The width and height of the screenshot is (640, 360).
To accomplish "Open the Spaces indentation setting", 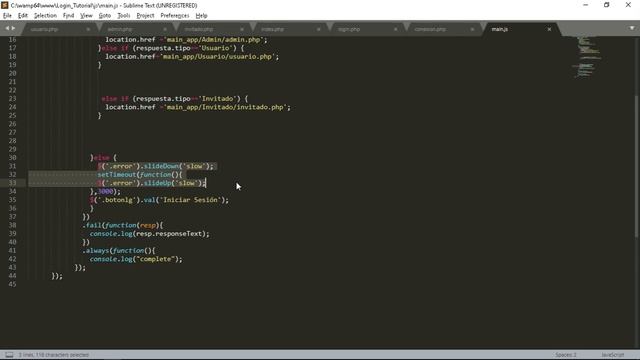I will tap(566, 355).
